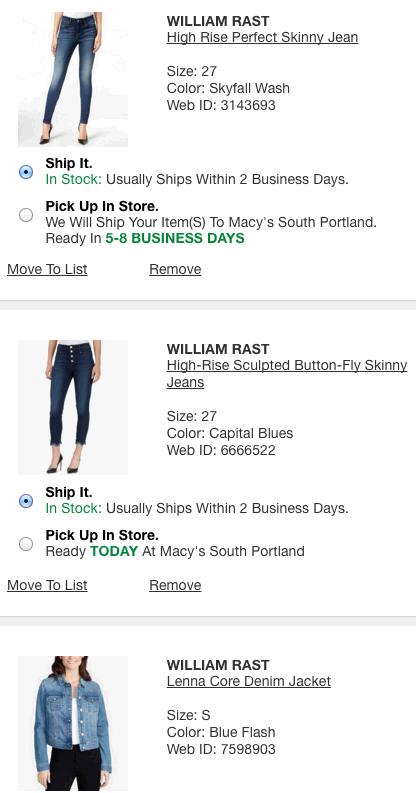Image resolution: width=416 pixels, height=793 pixels.
Task: Click 'Pick Up In Store.' heading above 5-8 business days
Action: coord(102,206)
